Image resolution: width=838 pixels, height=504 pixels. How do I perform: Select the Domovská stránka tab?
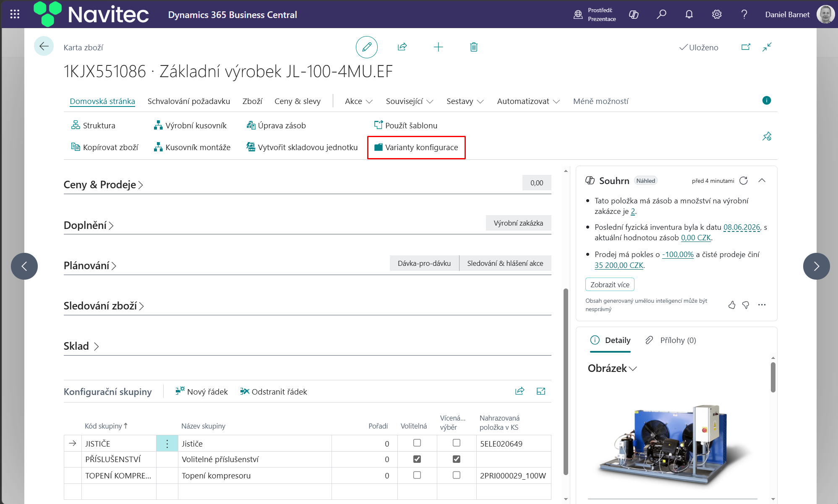(102, 101)
